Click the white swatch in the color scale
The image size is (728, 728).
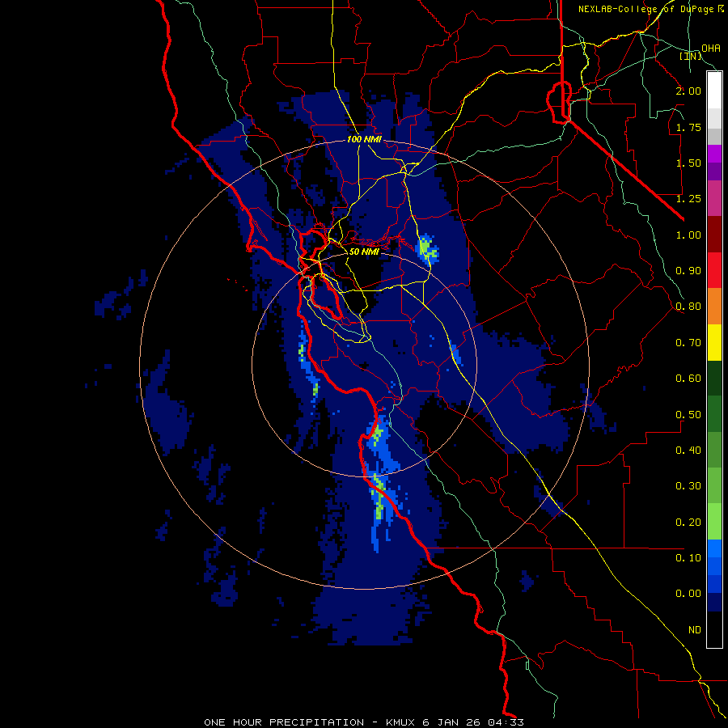[714, 91]
